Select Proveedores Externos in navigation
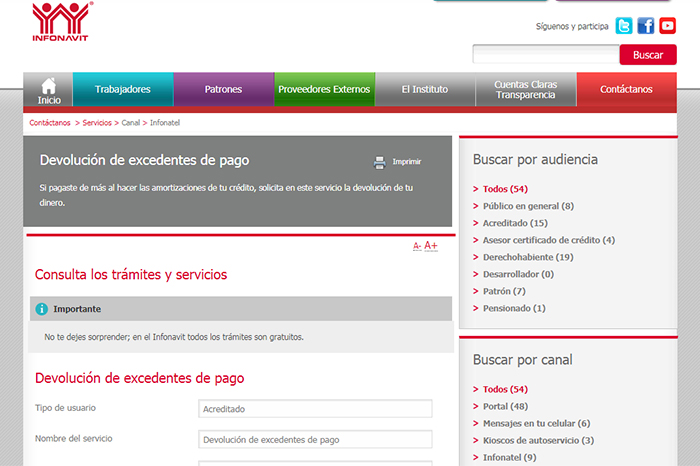Viewport: 700px width, 466px height. point(324,89)
